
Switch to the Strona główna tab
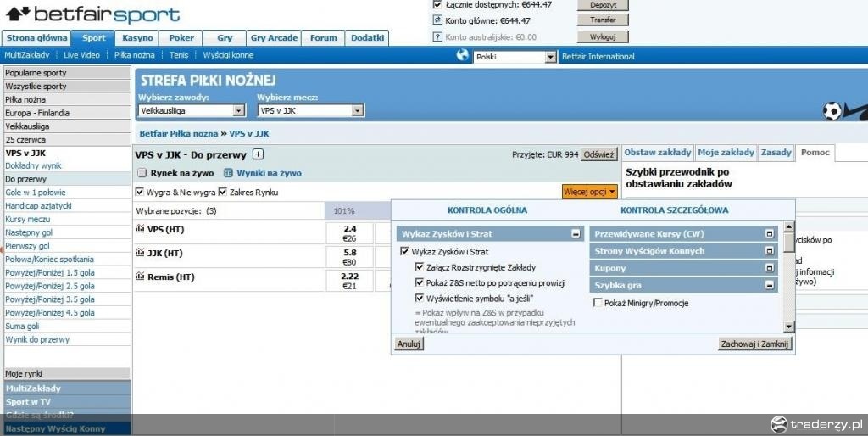[36, 38]
